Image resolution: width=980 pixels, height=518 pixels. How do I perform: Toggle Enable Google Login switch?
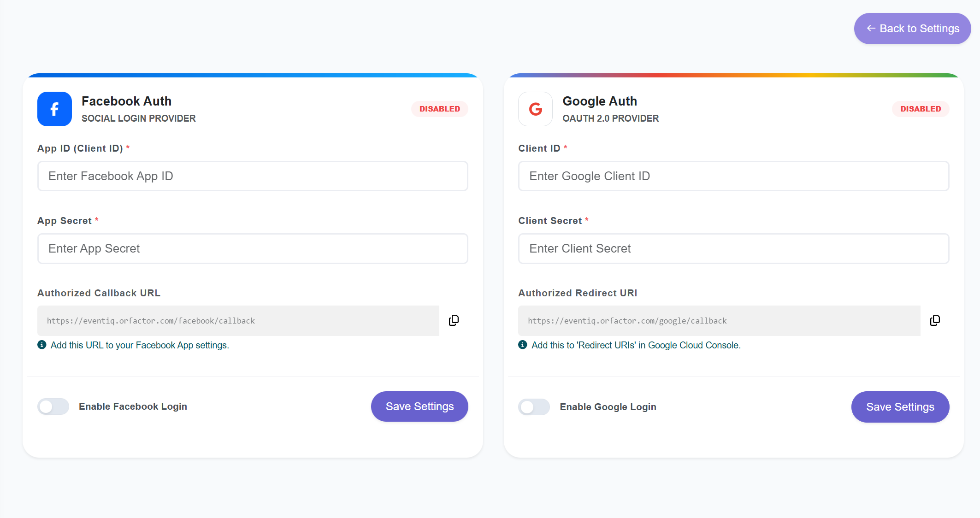tap(534, 407)
